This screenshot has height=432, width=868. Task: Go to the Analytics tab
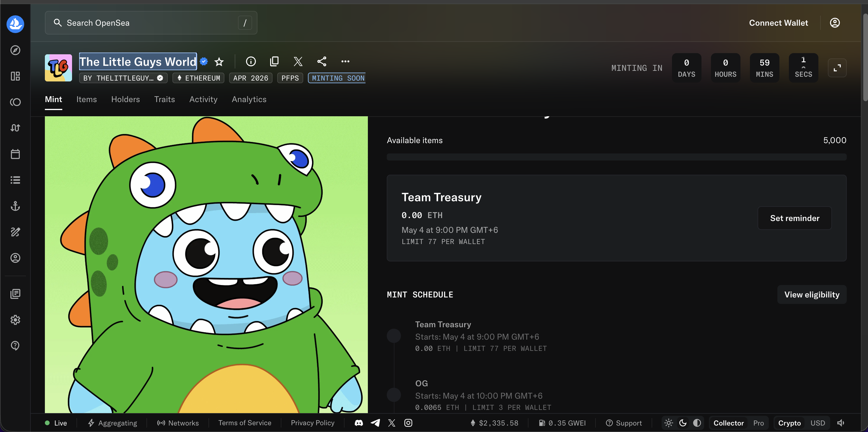[x=249, y=99]
